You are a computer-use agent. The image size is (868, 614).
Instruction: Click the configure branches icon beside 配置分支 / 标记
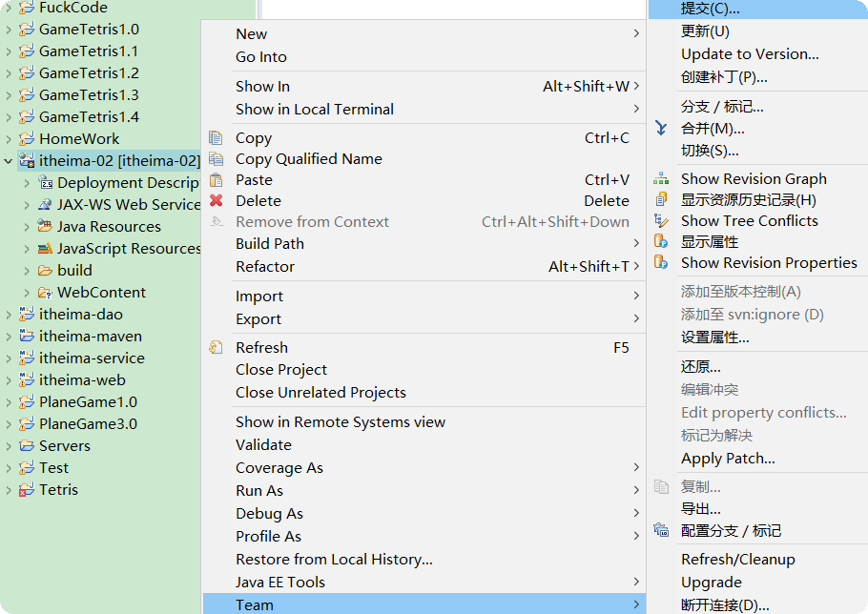click(x=661, y=530)
